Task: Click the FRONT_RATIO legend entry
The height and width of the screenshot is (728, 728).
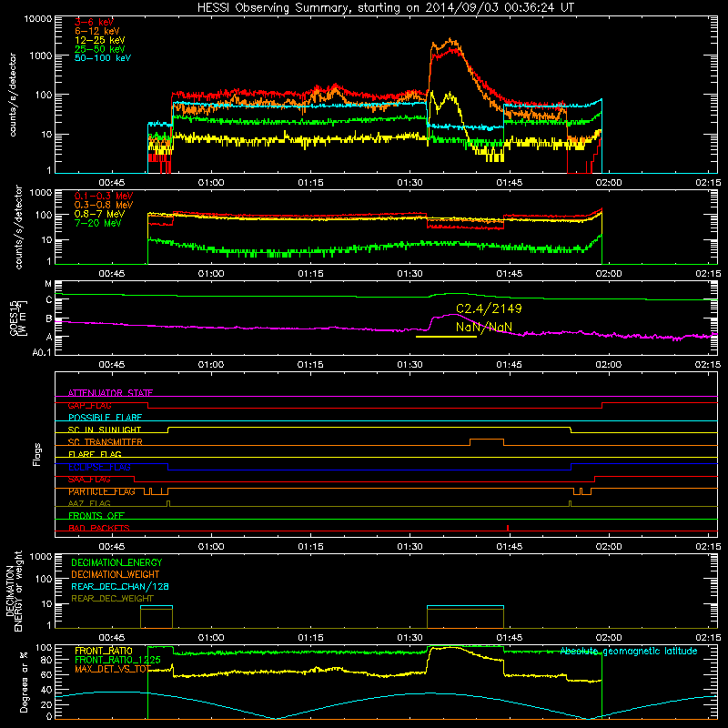Action: coord(104,651)
